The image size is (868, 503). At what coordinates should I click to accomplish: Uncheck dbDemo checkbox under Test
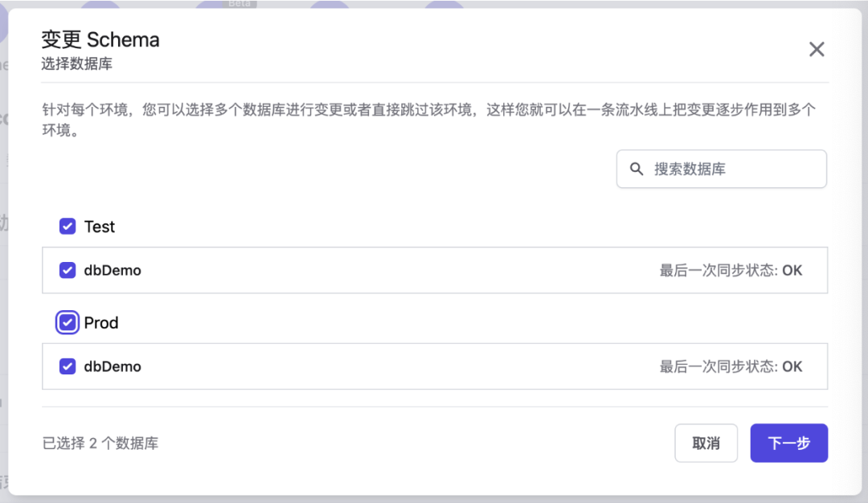pyautogui.click(x=68, y=270)
